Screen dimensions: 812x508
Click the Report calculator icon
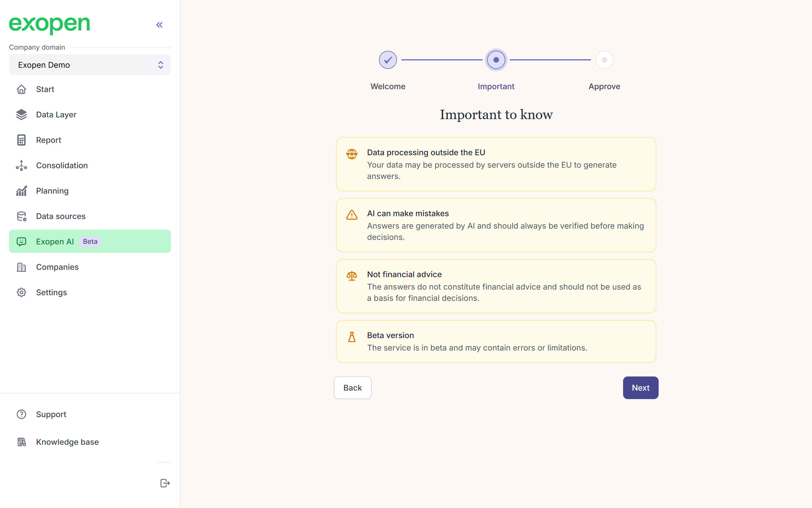tap(21, 140)
